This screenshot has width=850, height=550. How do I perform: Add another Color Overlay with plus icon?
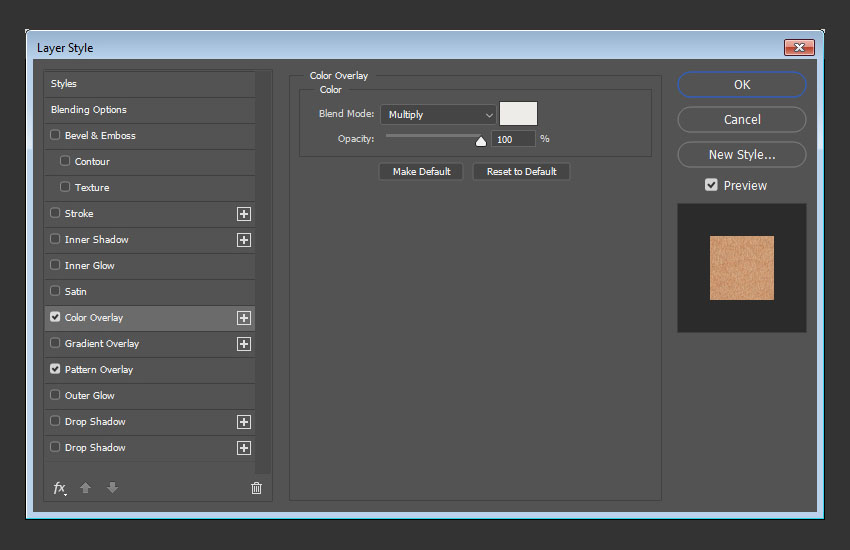coord(244,318)
